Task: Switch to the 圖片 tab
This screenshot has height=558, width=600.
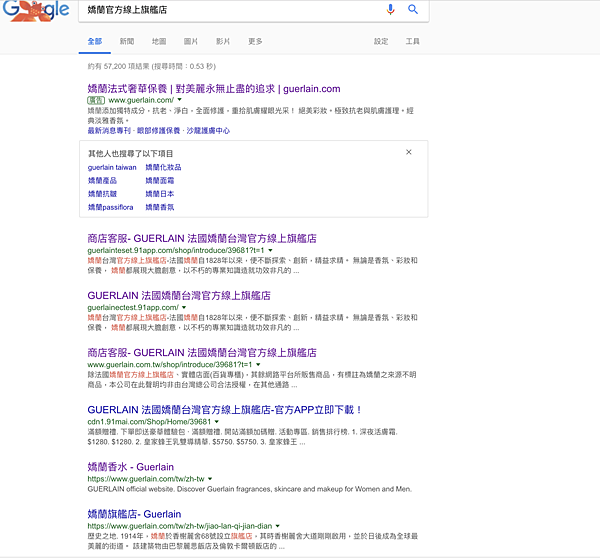Action: 191,41
